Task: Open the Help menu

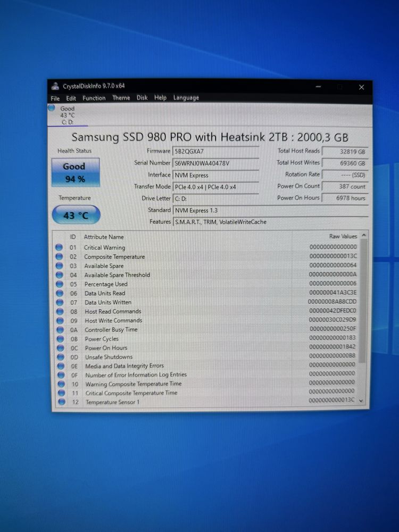Action: pyautogui.click(x=160, y=98)
